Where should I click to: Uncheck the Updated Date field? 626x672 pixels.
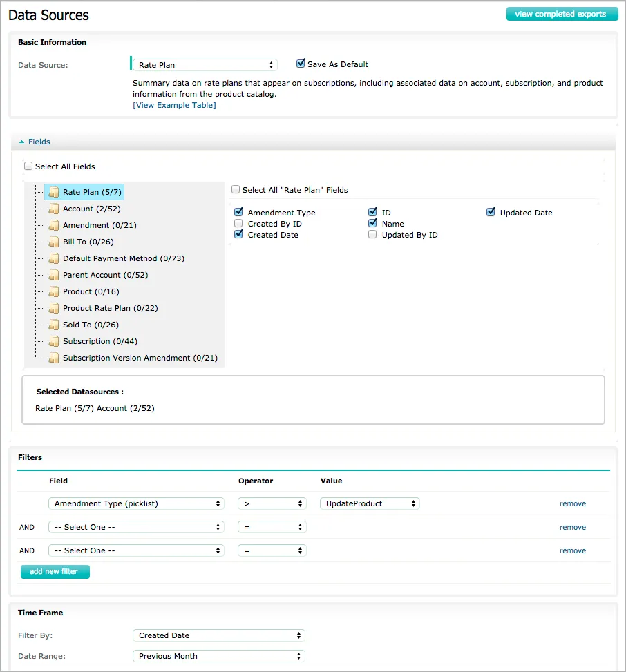(491, 212)
